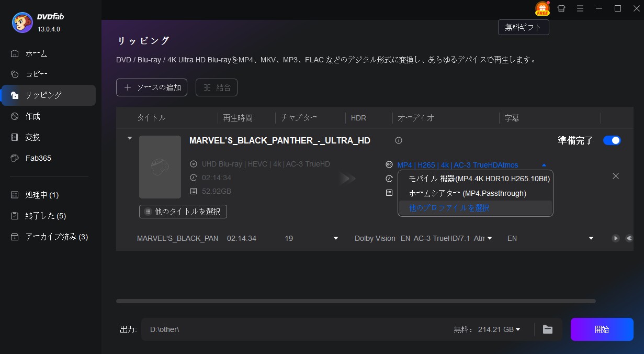Image resolution: width=644 pixels, height=354 pixels.
Task: Show the 処理中 (1) task queue
Action: [48, 195]
